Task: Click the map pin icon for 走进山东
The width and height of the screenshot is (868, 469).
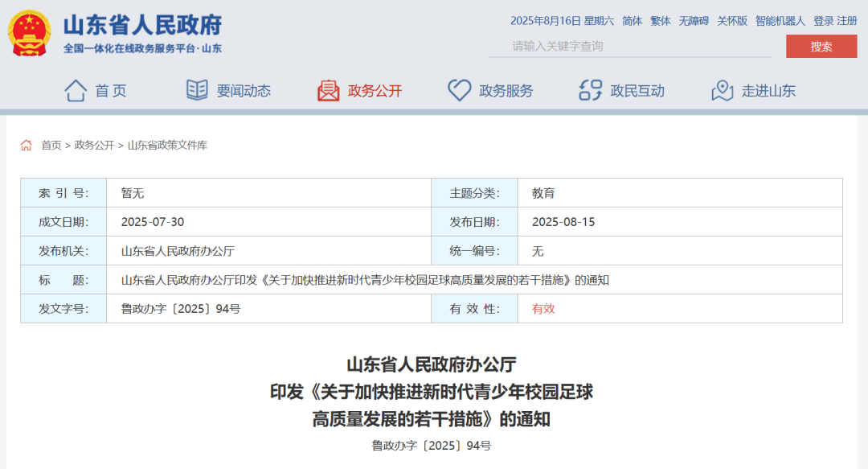Action: (723, 91)
